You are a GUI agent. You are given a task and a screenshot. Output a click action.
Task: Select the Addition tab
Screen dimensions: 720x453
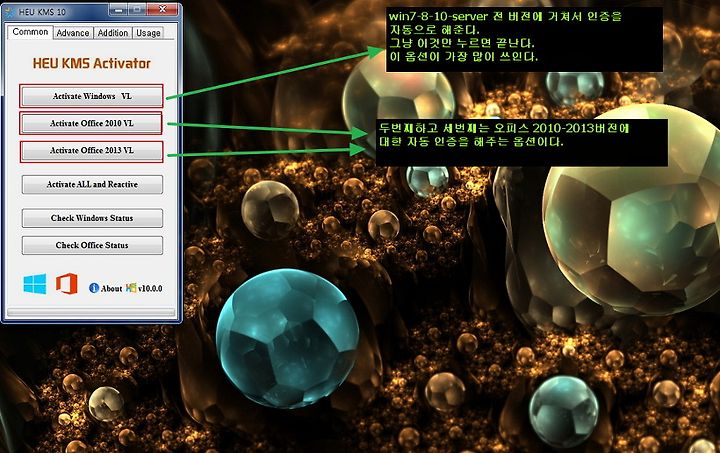coord(113,33)
